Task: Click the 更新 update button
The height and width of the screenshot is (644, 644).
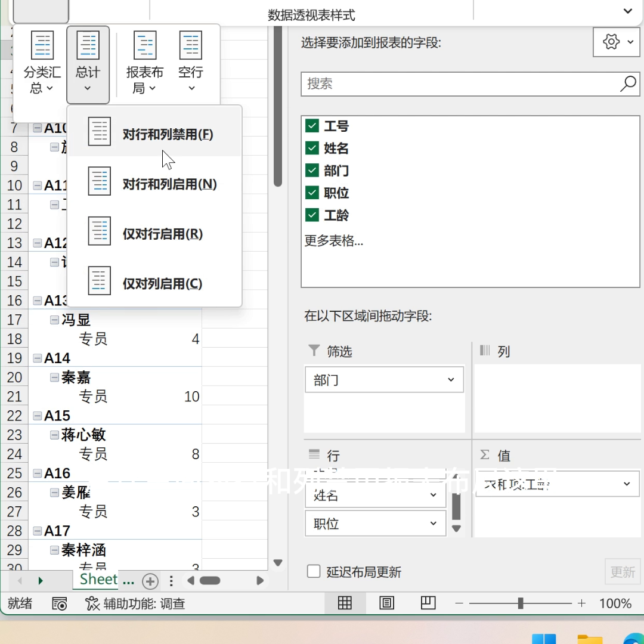Action: pos(623,571)
